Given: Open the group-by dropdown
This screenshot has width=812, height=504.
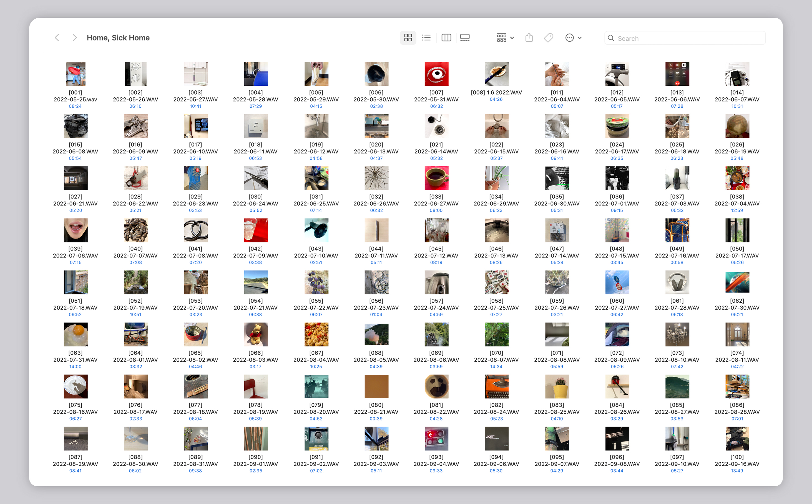Looking at the screenshot, I should [x=505, y=38].
